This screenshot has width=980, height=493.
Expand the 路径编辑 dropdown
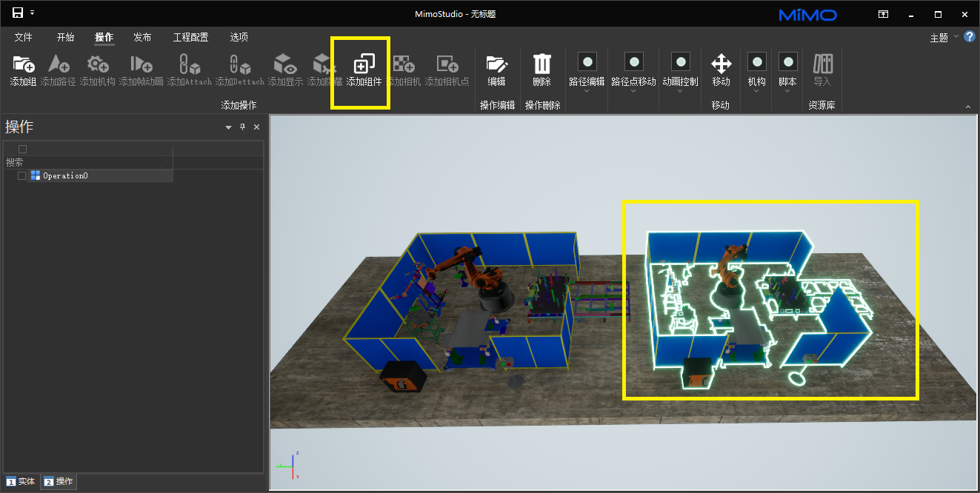587,91
